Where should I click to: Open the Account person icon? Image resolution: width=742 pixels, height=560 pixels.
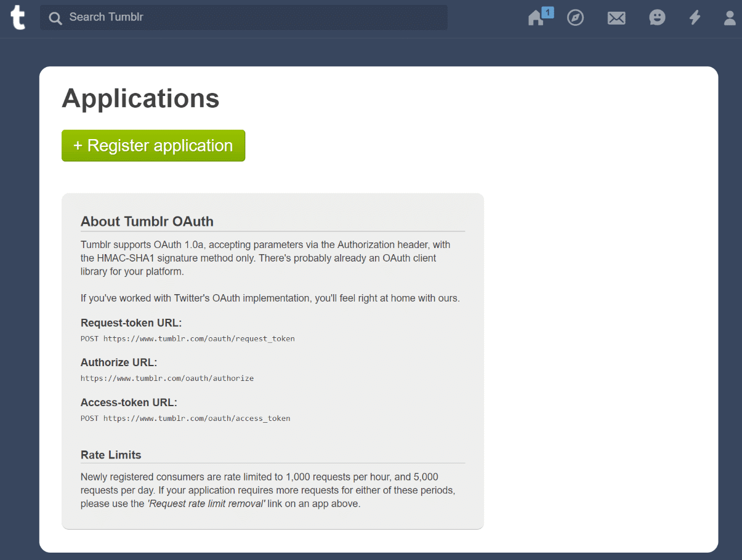tap(730, 18)
